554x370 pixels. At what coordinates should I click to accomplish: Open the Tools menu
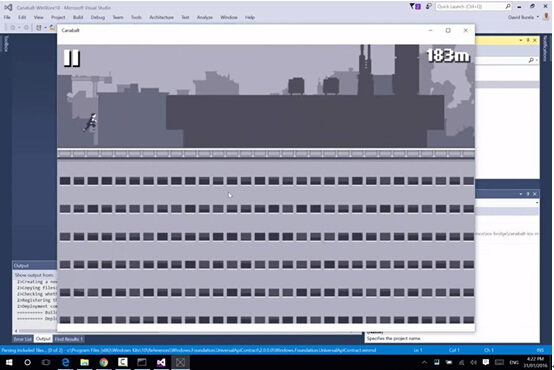pyautogui.click(x=136, y=17)
